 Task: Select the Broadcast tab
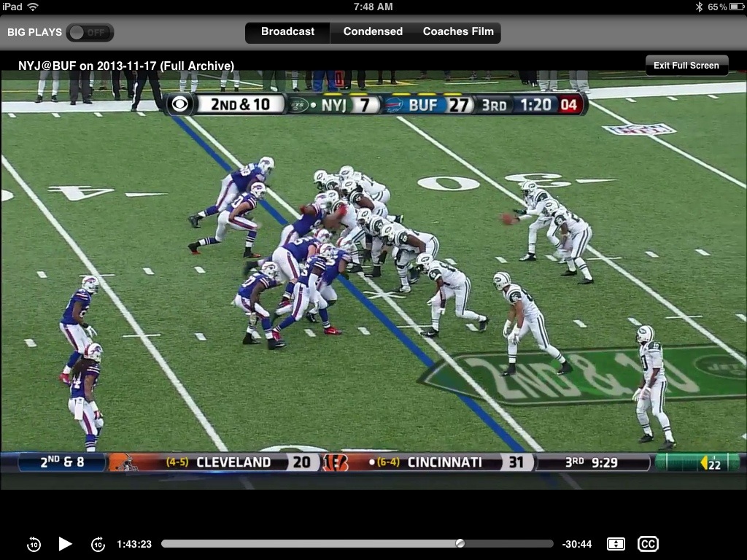[x=287, y=32]
